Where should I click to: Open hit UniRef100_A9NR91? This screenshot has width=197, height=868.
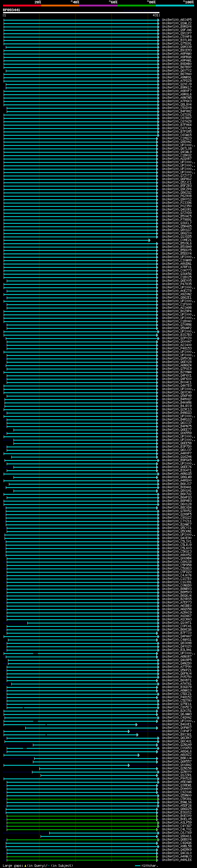(176, 78)
